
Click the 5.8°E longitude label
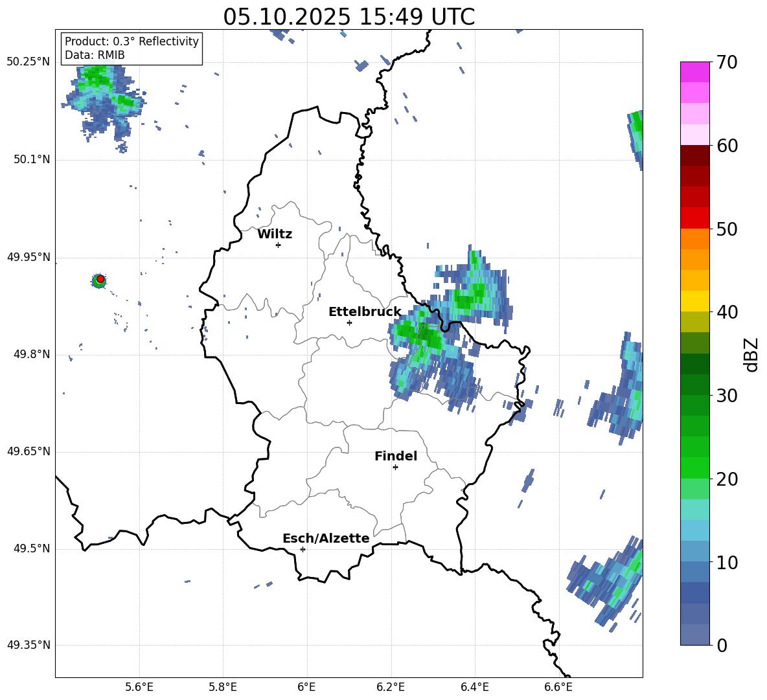(223, 687)
